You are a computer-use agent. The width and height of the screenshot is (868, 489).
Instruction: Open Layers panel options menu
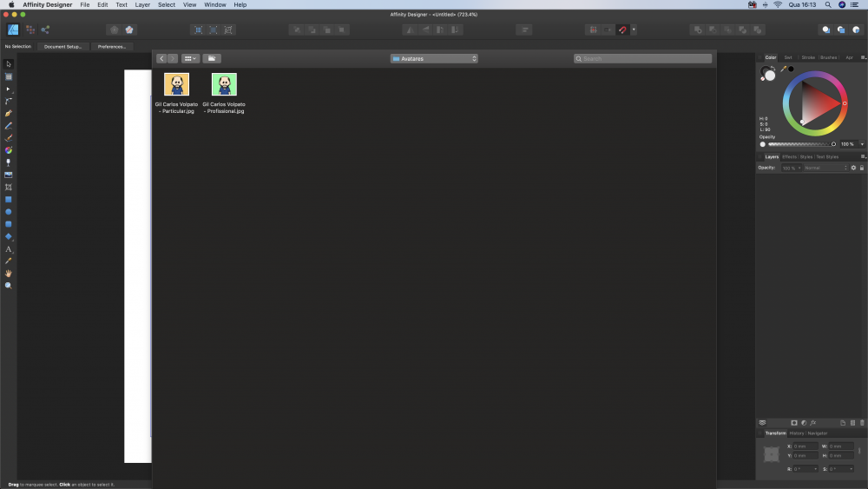863,156
